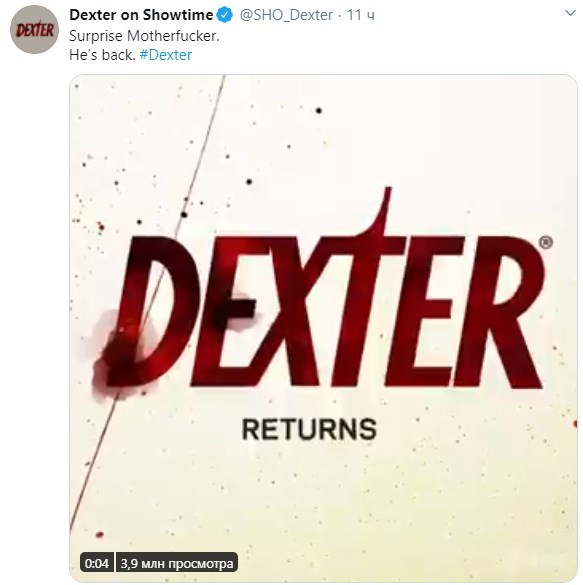The image size is (583, 585).
Task: Click the final R in the DEXTER logo
Action: point(500,313)
